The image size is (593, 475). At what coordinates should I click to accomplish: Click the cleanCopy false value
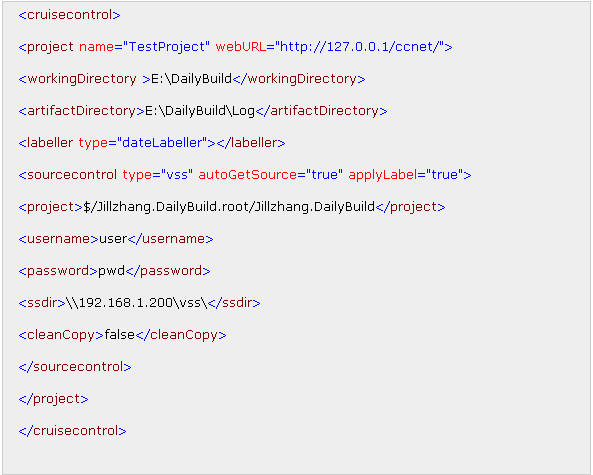(120, 335)
